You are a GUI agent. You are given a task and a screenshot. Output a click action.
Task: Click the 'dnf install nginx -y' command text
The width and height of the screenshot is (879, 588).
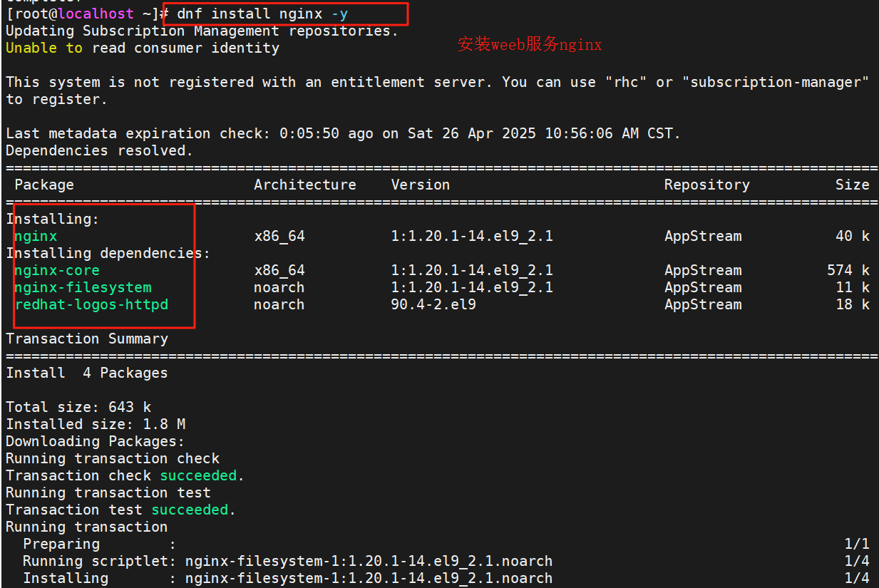coord(262,14)
